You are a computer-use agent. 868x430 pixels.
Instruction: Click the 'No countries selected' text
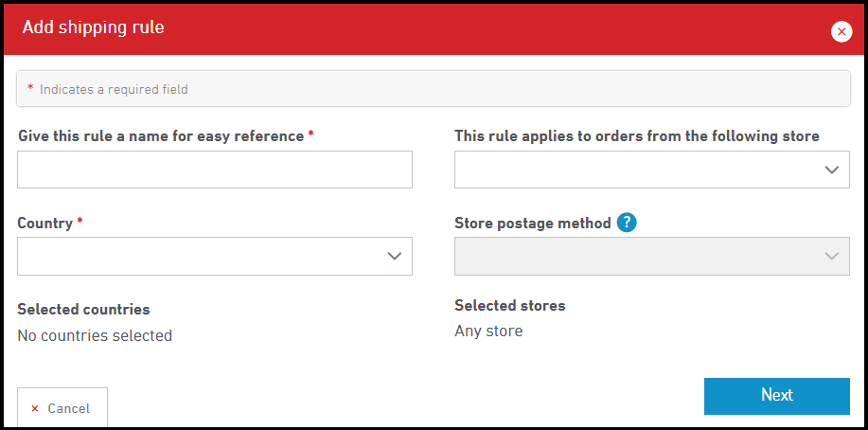95,334
